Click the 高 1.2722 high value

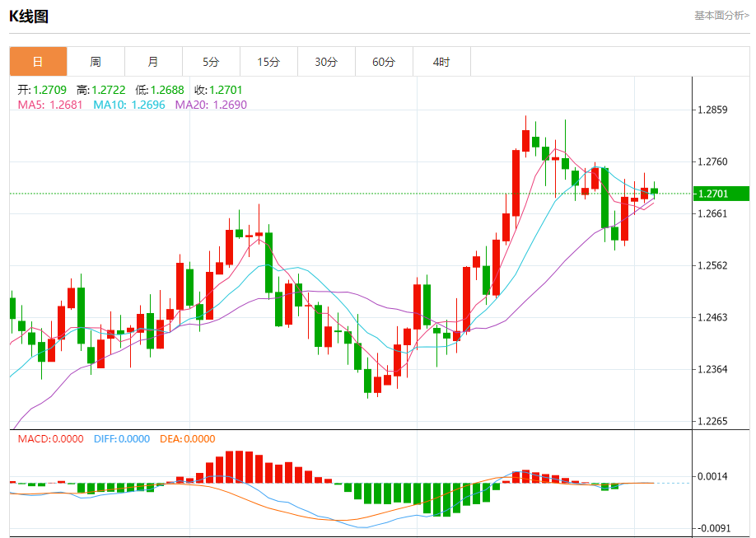tap(100, 90)
